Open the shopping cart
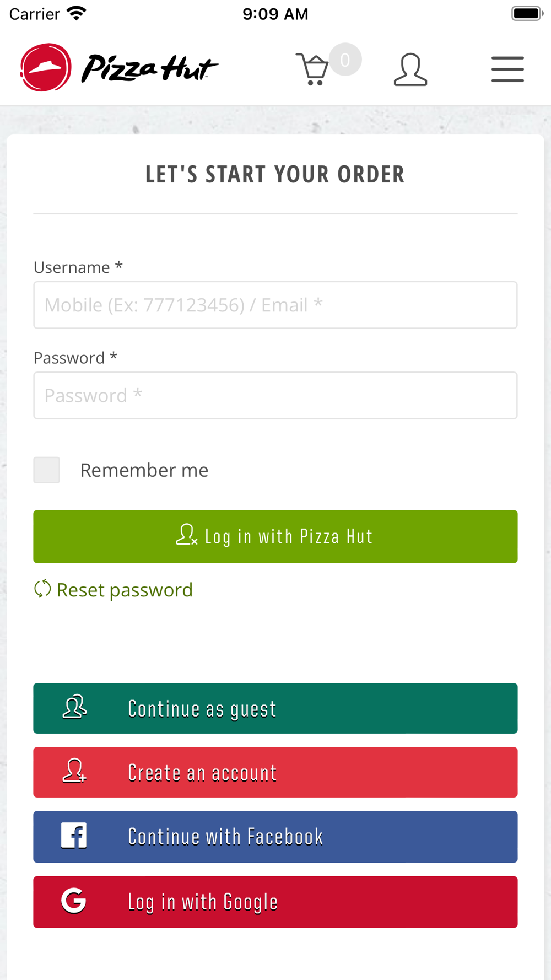 click(x=312, y=69)
